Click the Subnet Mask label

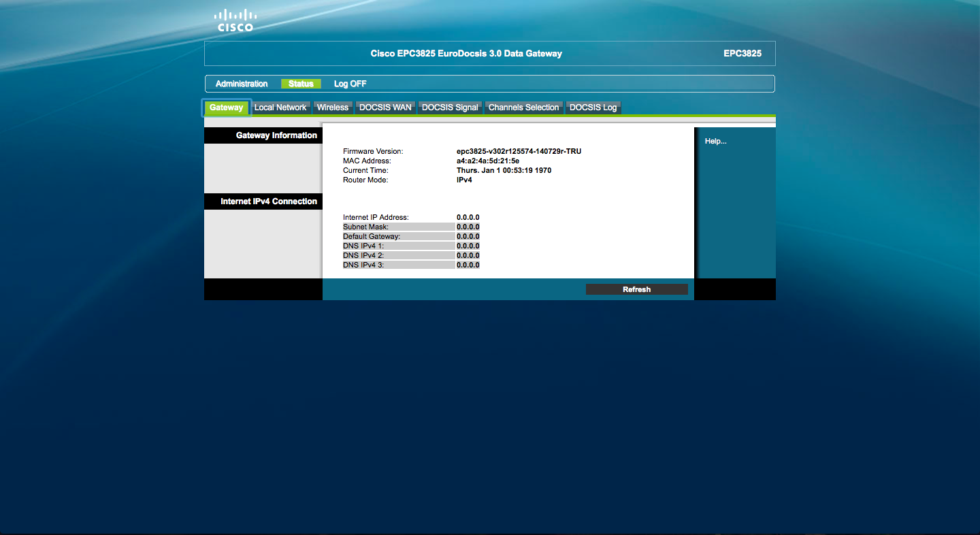click(x=365, y=227)
